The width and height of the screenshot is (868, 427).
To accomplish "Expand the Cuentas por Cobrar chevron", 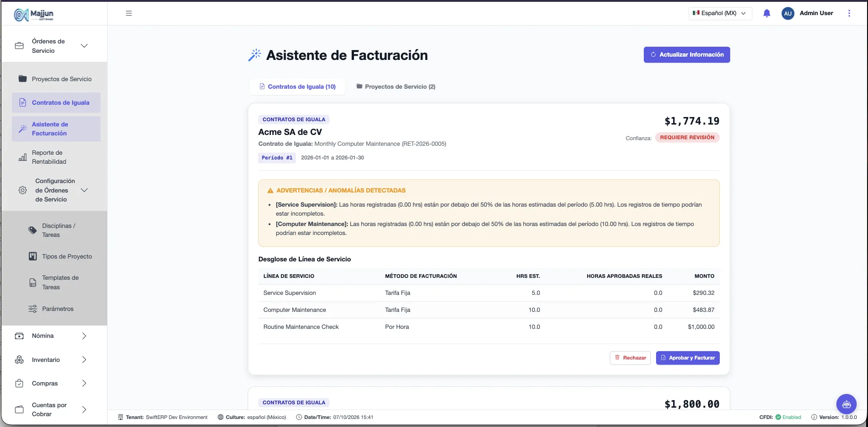I will point(84,410).
